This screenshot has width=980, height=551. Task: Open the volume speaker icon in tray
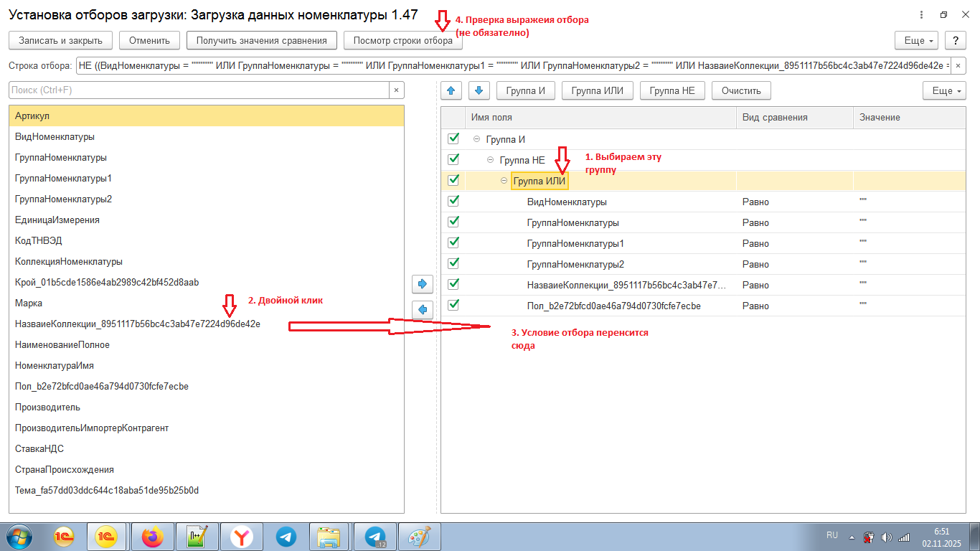click(886, 537)
